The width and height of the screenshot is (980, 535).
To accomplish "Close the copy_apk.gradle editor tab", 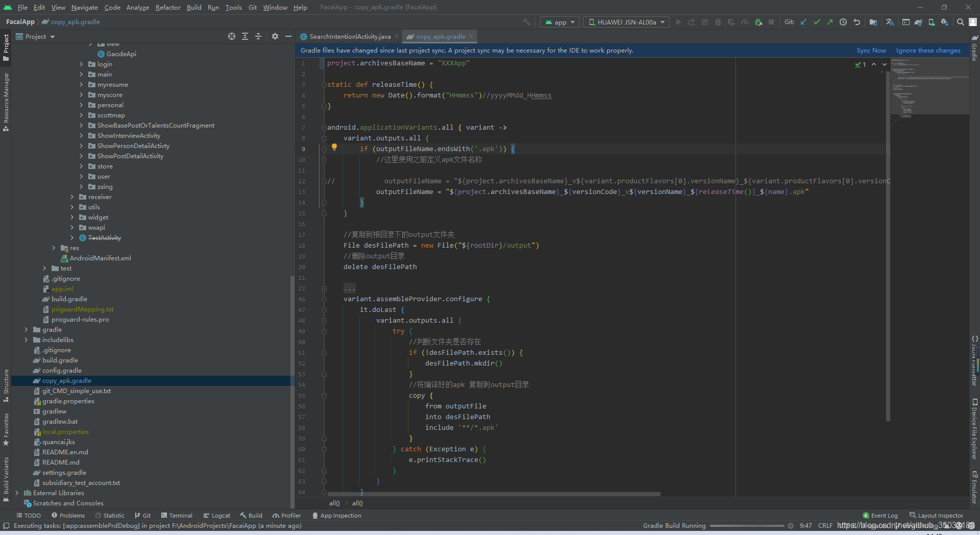I will tap(471, 36).
